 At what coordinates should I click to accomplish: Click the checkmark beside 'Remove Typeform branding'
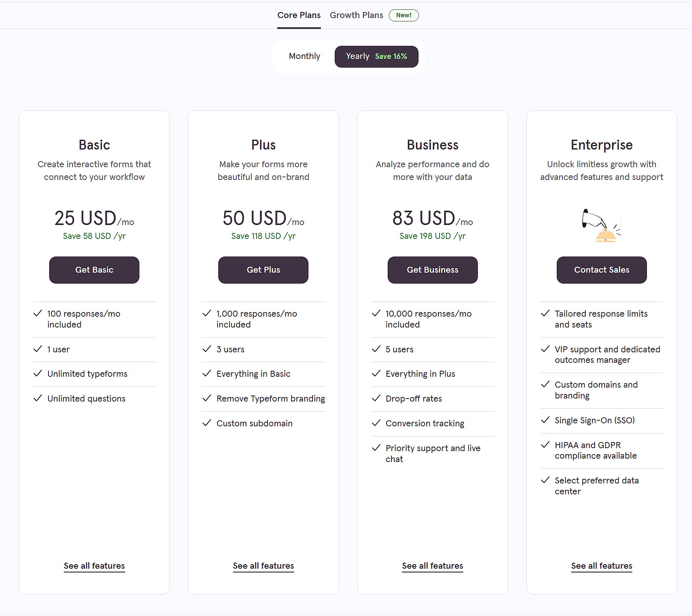(207, 398)
